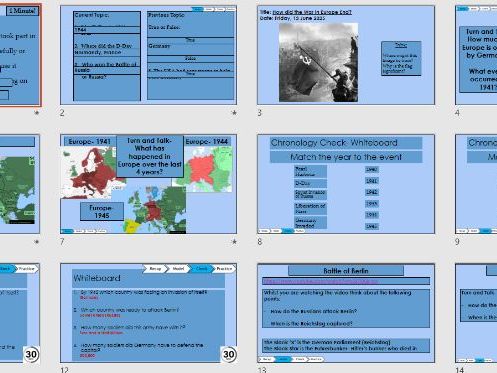Image resolution: width=497 pixels, height=373 pixels.
Task: Click slide number '7' label
Action: pos(62,242)
